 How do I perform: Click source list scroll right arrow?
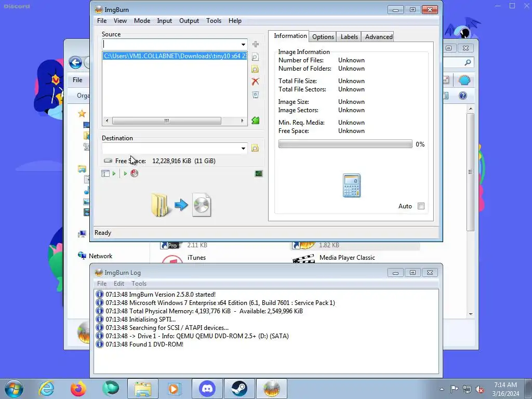pos(242,121)
